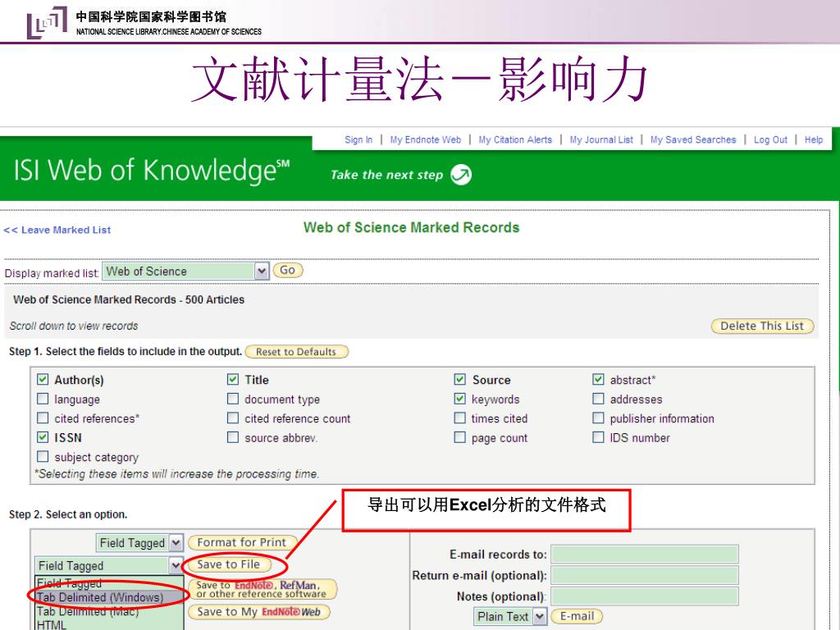840x630 pixels.
Task: Toggle the Source field checkbox
Action: coord(459,380)
